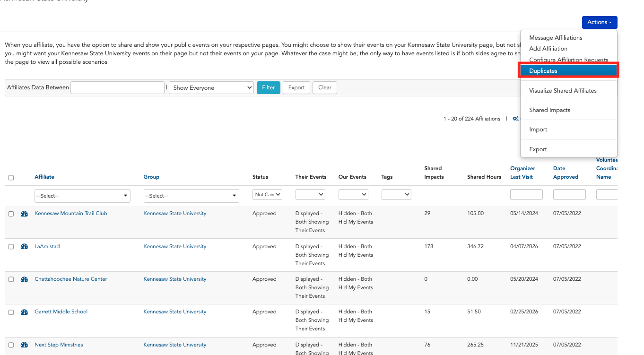
Task: Click dashboard icon for Next Step Ministries
Action: pos(24,345)
